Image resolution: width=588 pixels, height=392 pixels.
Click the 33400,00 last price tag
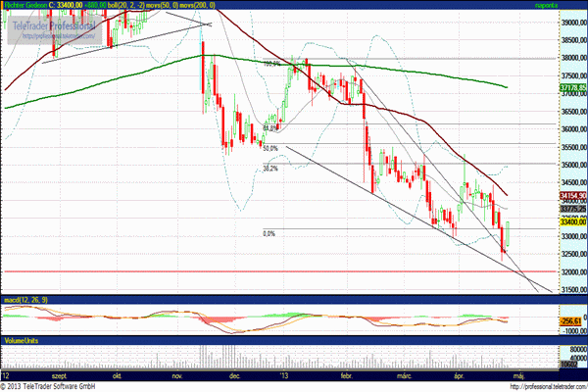tap(571, 222)
